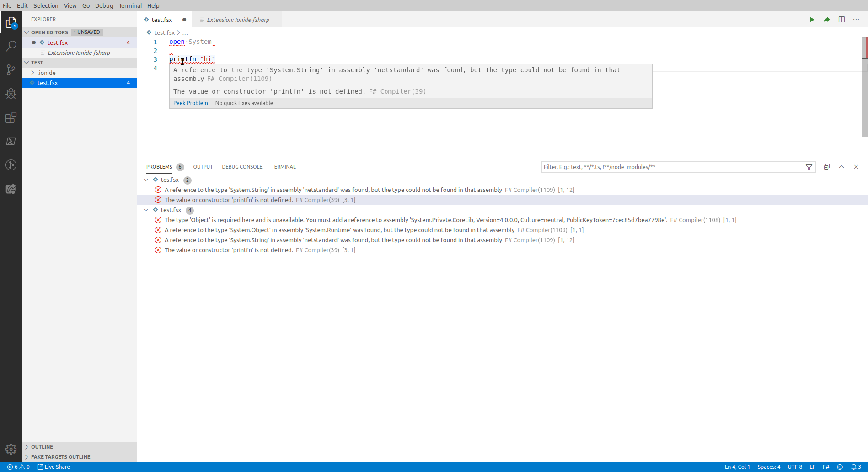Open the File menu
This screenshot has height=472, width=868.
tap(7, 5)
